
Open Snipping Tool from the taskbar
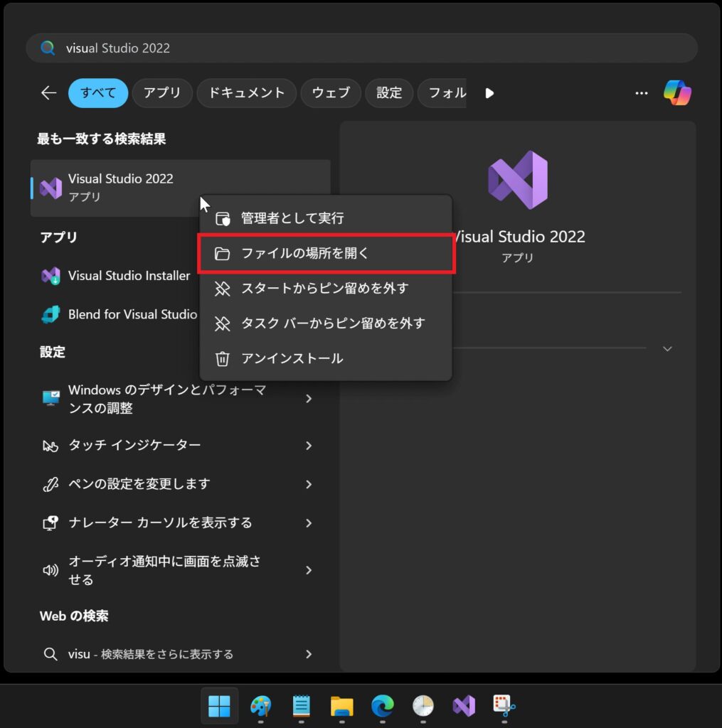pos(504,706)
